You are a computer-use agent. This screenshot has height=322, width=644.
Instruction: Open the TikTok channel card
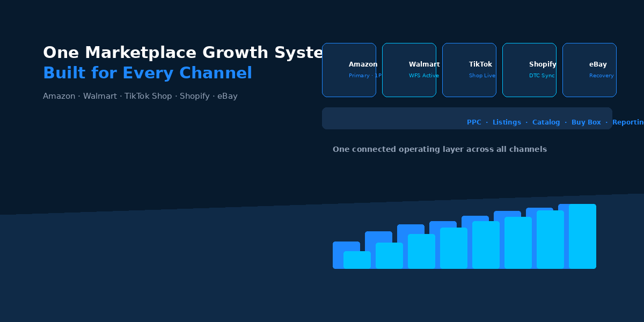tap(469, 70)
